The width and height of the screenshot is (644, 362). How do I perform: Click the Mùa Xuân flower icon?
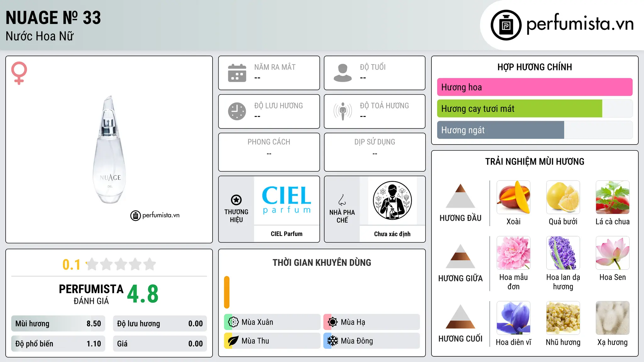233,322
